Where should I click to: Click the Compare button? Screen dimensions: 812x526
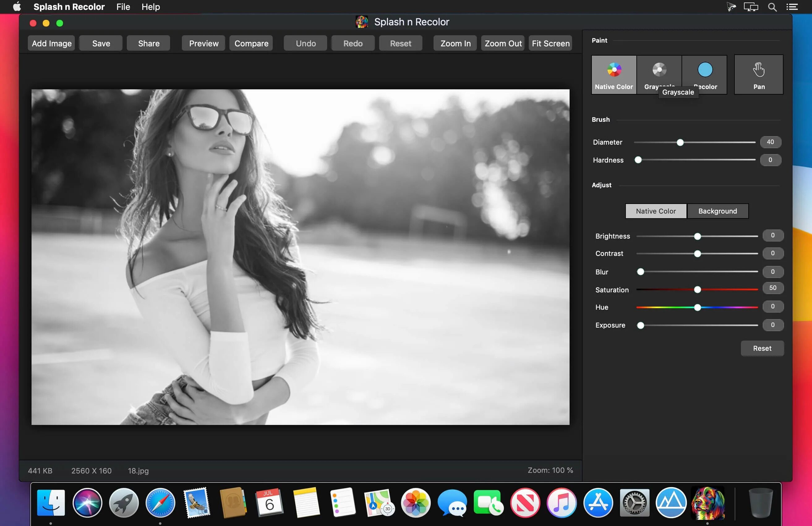click(x=251, y=43)
